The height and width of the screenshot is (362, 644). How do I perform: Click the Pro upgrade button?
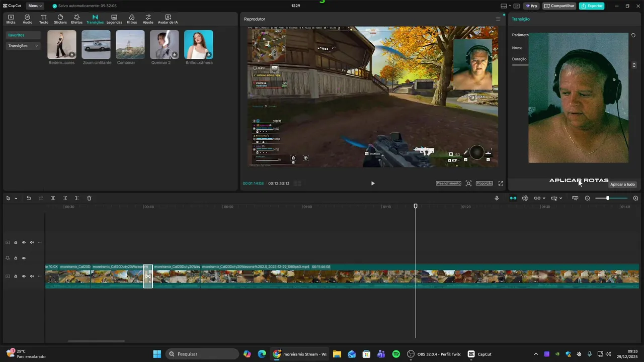pos(531,6)
